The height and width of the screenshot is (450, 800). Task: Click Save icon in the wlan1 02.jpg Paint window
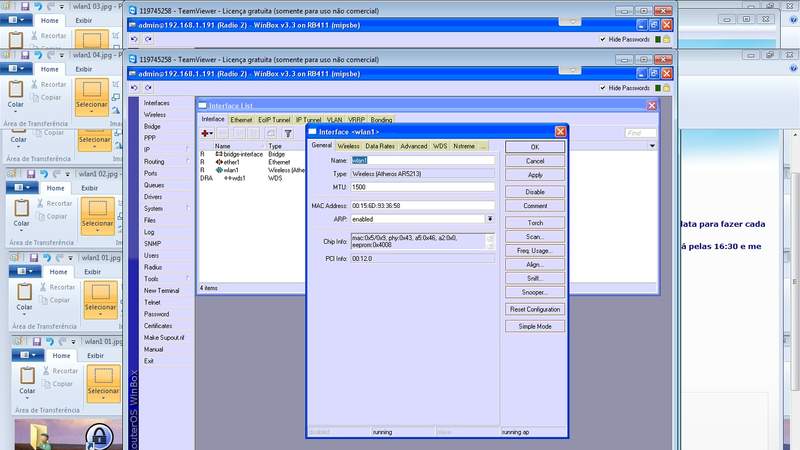31,174
